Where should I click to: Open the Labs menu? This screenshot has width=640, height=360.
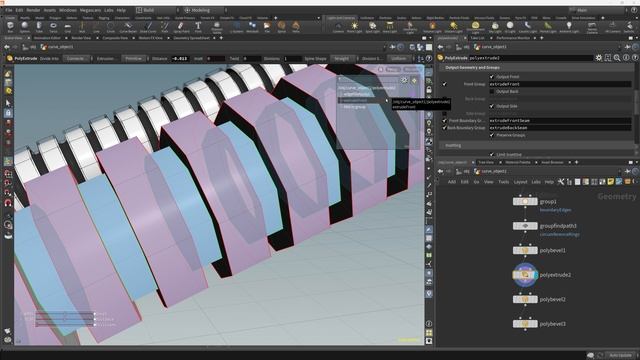(109, 10)
